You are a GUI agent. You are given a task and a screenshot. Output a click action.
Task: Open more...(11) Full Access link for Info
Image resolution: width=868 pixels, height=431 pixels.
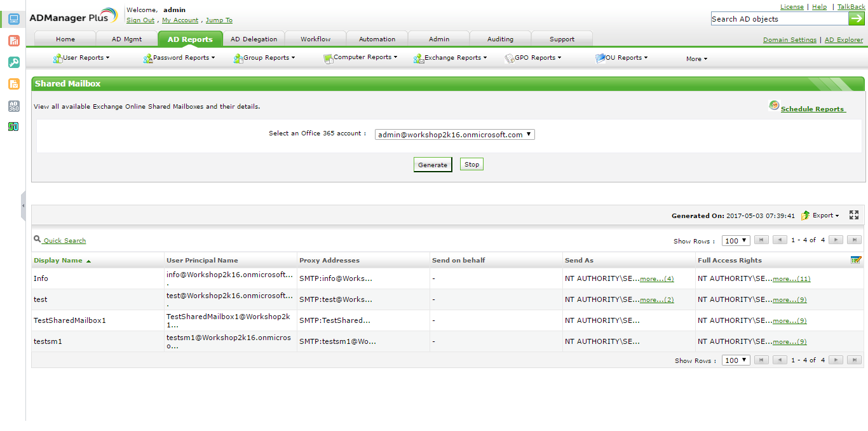pyautogui.click(x=792, y=279)
